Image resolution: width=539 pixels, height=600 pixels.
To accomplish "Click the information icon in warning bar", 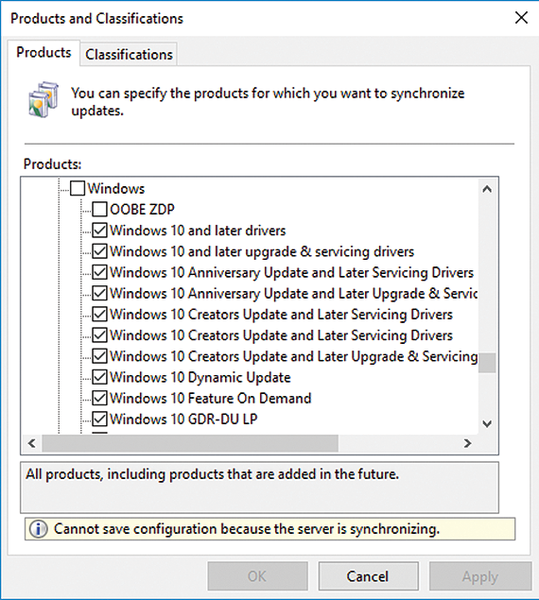I will (38, 529).
